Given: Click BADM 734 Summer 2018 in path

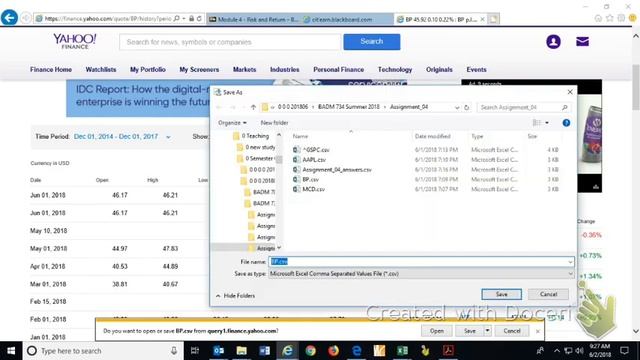Looking at the screenshot, I should pyautogui.click(x=349, y=107).
